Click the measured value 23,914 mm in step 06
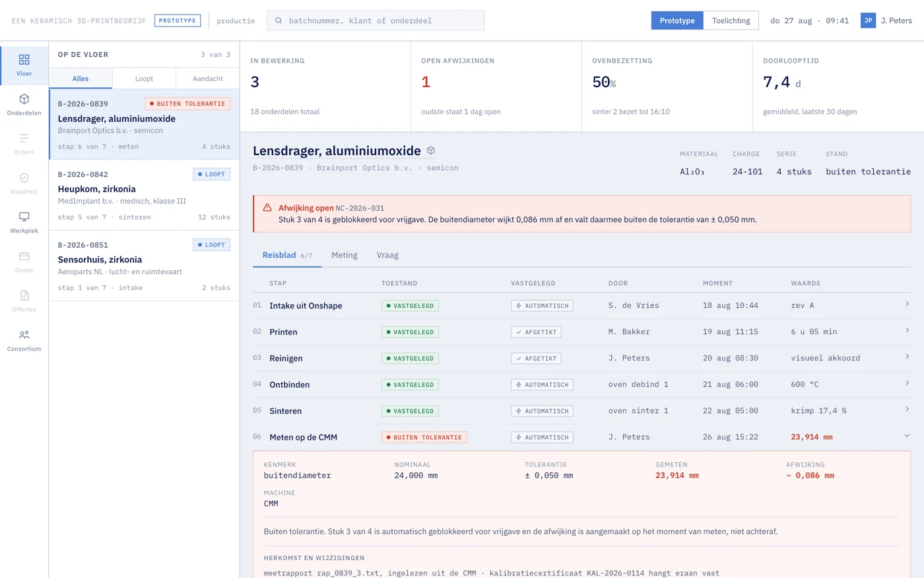This screenshot has width=924, height=578. click(x=812, y=437)
